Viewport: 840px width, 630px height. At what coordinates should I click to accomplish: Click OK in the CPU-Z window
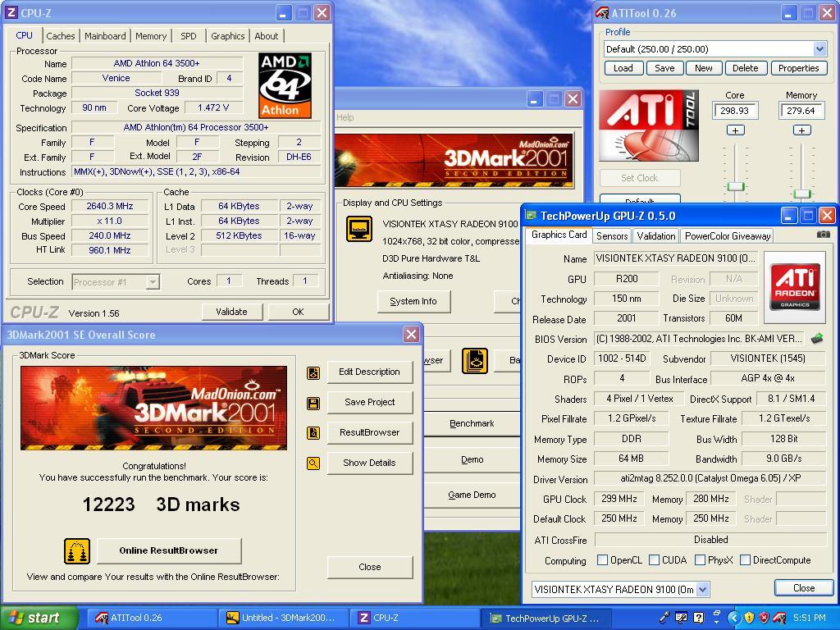point(298,312)
